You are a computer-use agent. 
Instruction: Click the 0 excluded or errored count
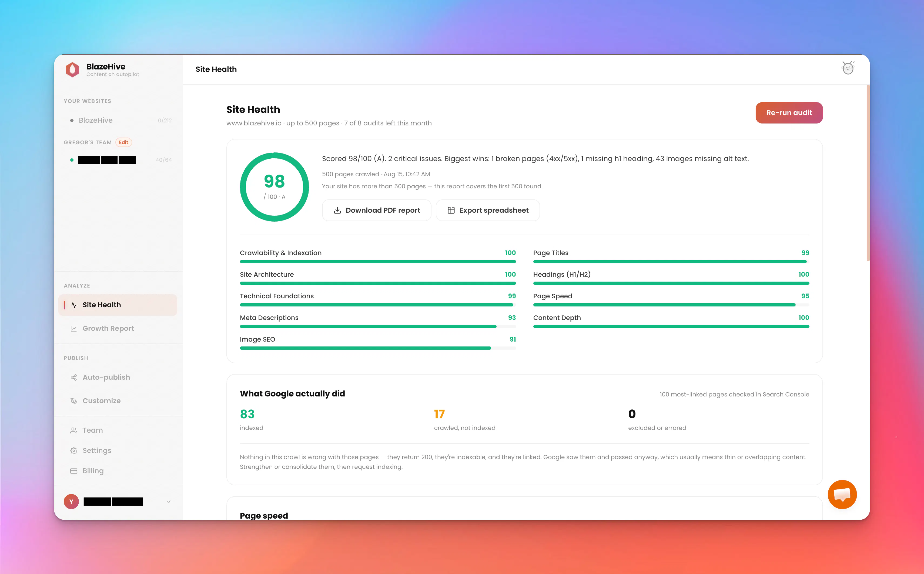632,414
